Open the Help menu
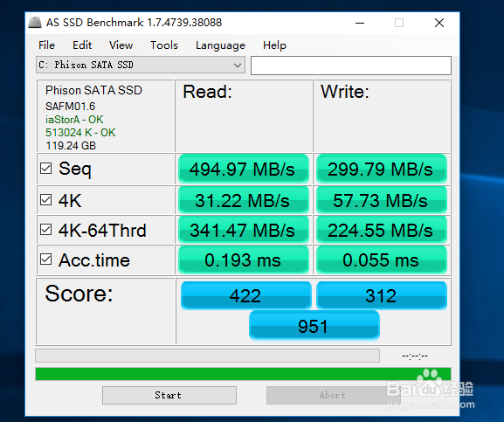The width and height of the screenshot is (504, 422). tap(274, 45)
